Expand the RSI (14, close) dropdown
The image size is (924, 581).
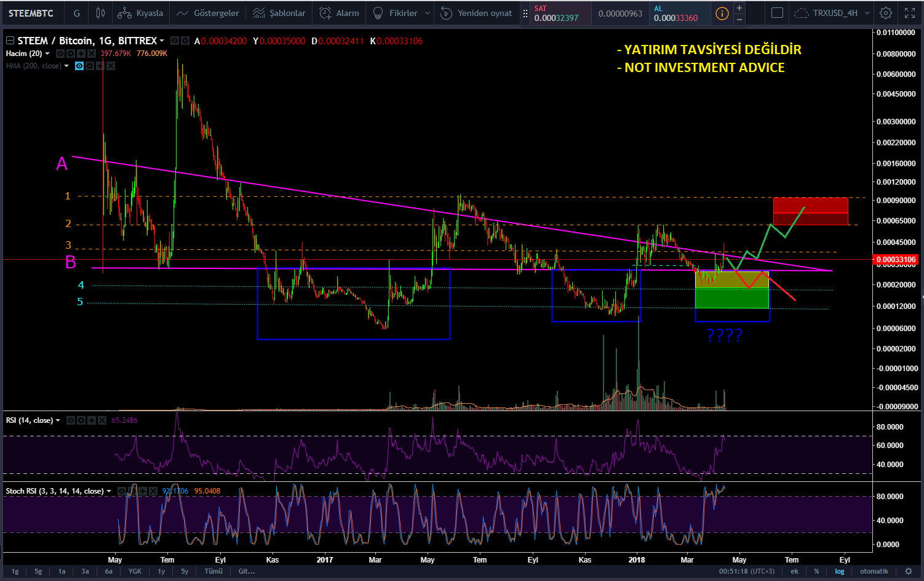(58, 420)
